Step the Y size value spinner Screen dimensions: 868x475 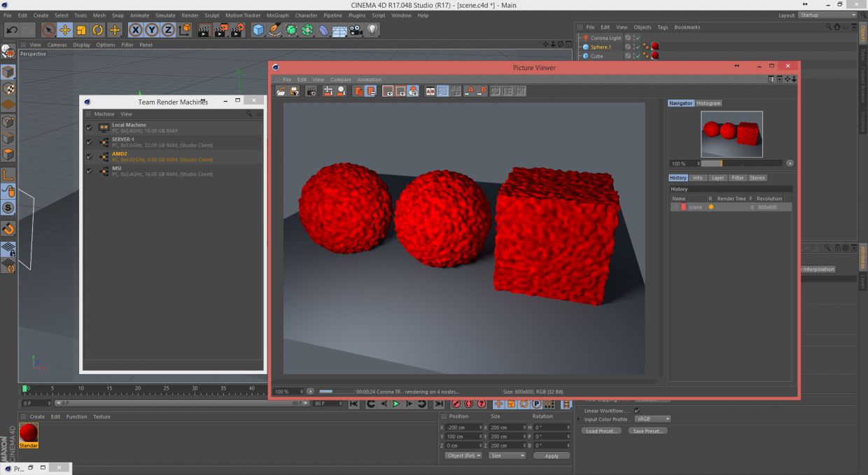coord(523,436)
